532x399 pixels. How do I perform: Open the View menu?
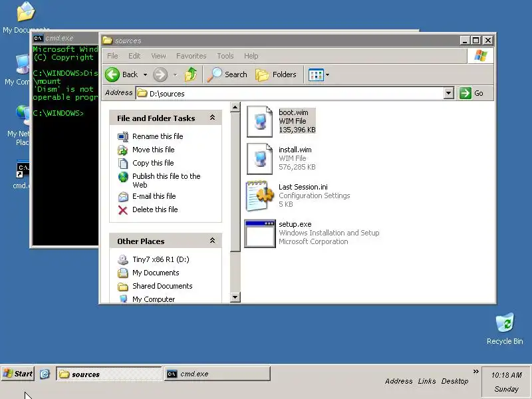[x=158, y=56]
